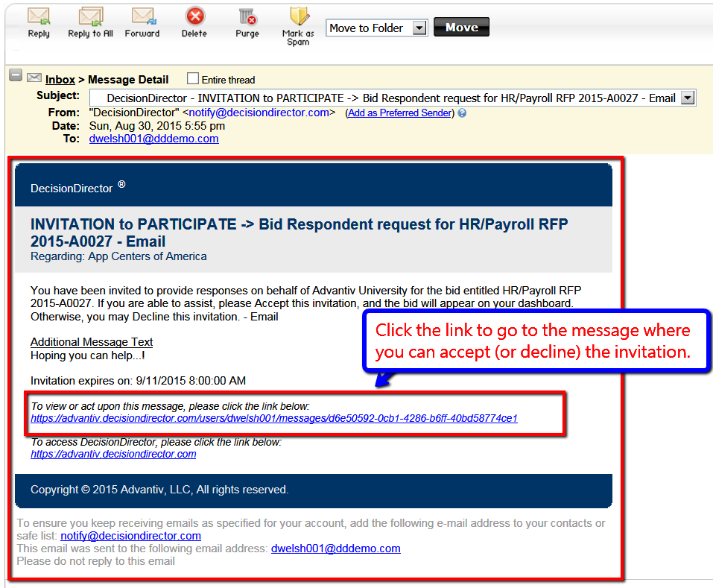Open the message link to accept the invitation
Viewport: 713px width, 588px height.
click(x=274, y=418)
